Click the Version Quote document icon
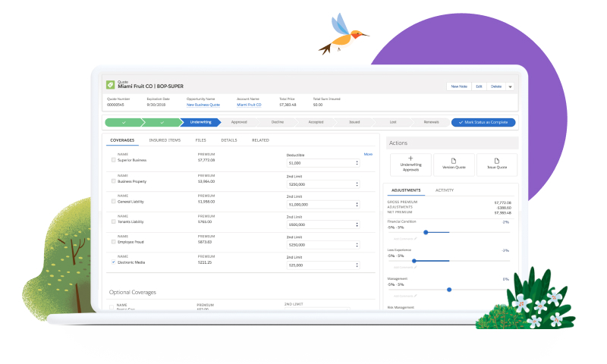This screenshot has width=607, height=364. pyautogui.click(x=454, y=161)
